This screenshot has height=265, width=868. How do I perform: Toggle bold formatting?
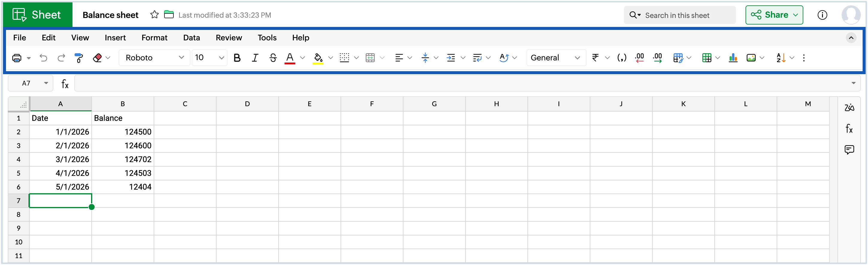tap(237, 58)
